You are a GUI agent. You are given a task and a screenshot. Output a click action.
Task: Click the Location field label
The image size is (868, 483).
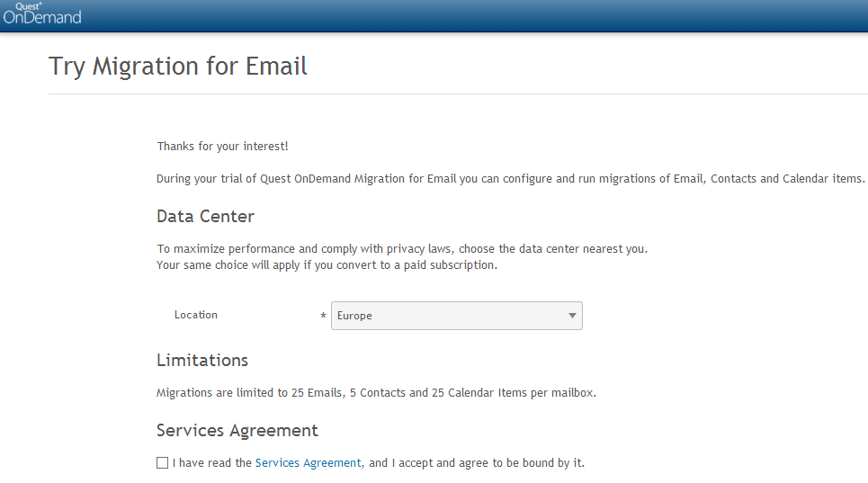click(x=196, y=315)
